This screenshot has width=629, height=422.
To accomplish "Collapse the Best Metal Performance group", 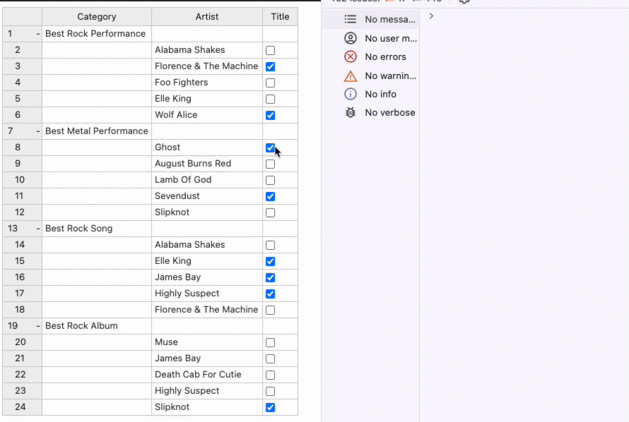I will (x=38, y=132).
